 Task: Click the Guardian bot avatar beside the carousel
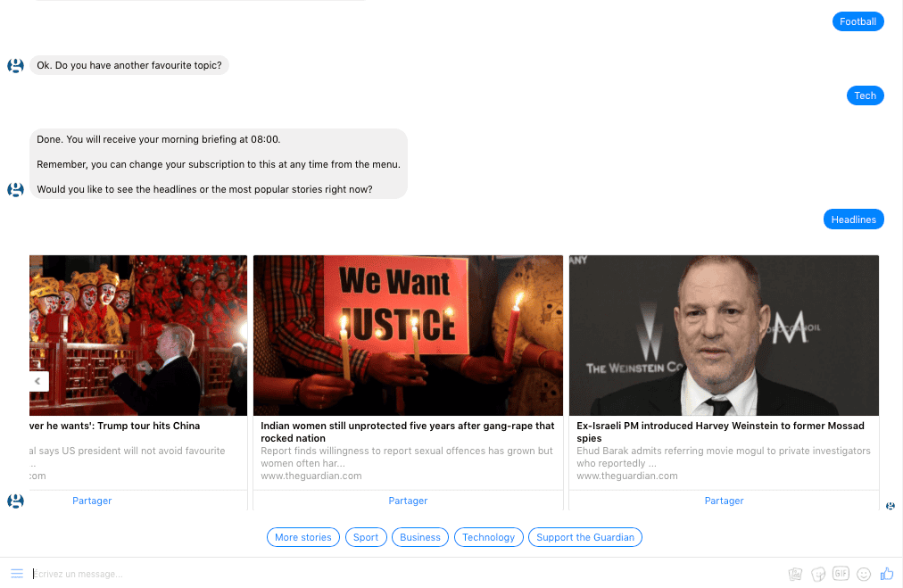[x=15, y=501]
